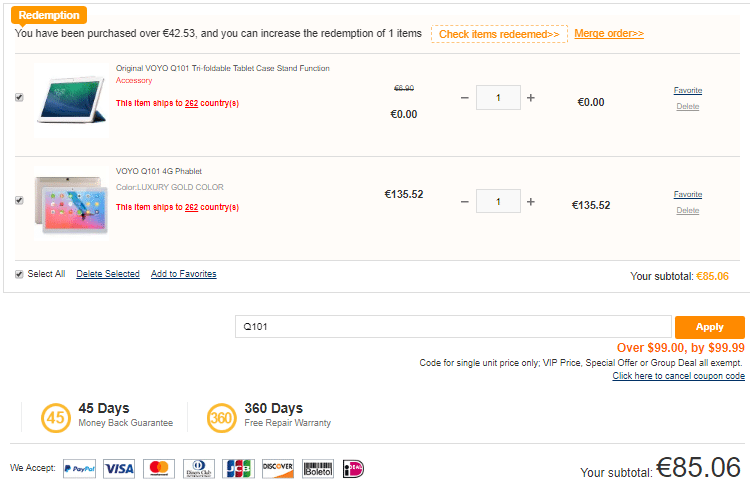Uncheck the tablet case item checkbox
Screen dimensions: 750x487
click(19, 97)
